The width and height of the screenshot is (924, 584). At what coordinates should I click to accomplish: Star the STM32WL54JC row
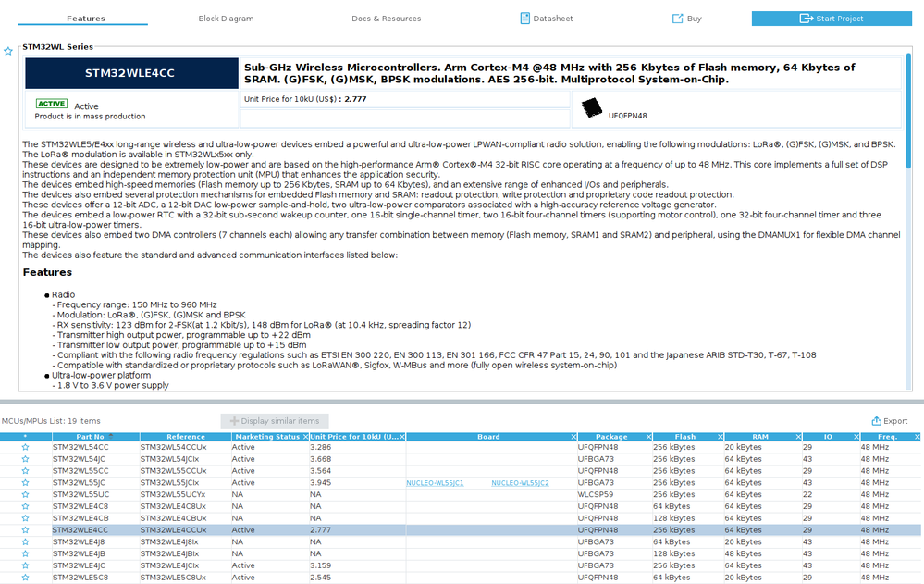[25, 459]
